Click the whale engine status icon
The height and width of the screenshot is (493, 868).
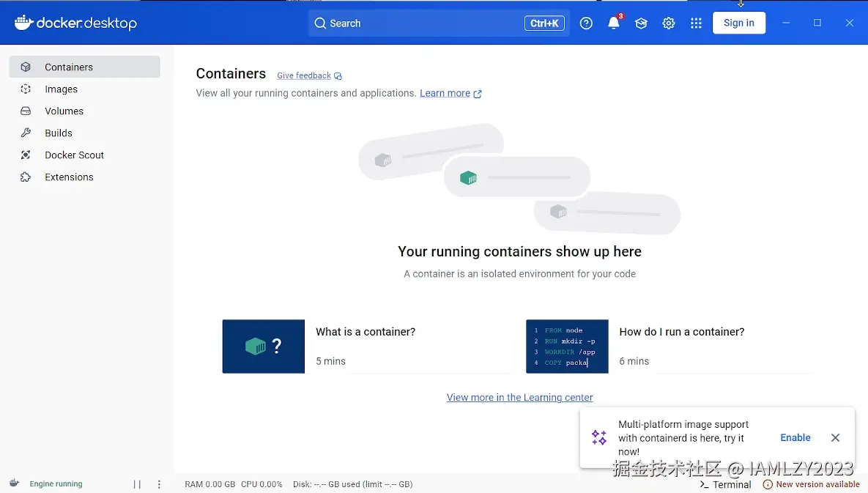15,483
